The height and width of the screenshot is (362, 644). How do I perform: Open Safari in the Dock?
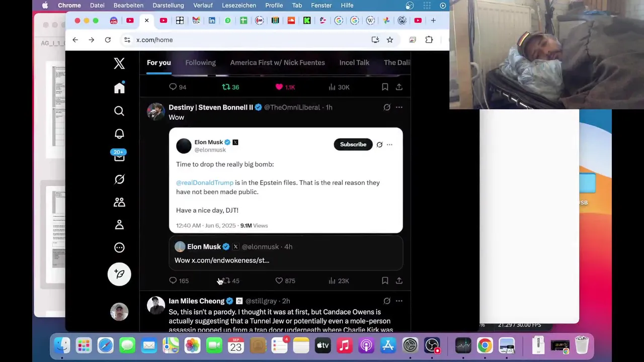pyautogui.click(x=105, y=345)
